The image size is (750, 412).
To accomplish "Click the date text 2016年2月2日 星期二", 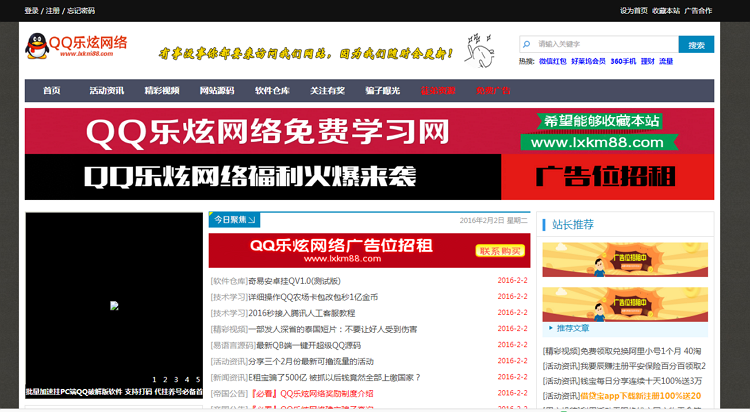I will tap(493, 221).
